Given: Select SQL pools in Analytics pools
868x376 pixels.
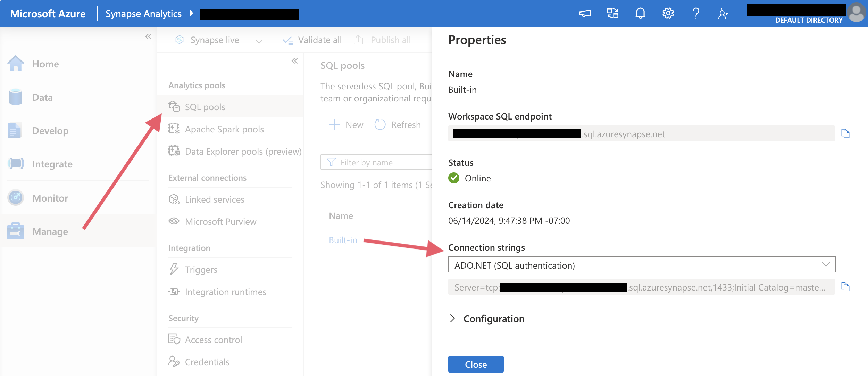Looking at the screenshot, I should click(230, 107).
